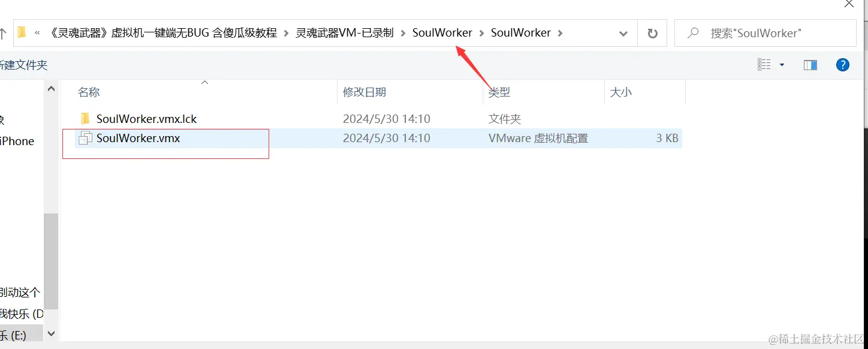
Task: Click the 3 KB size cell
Action: [x=667, y=138]
